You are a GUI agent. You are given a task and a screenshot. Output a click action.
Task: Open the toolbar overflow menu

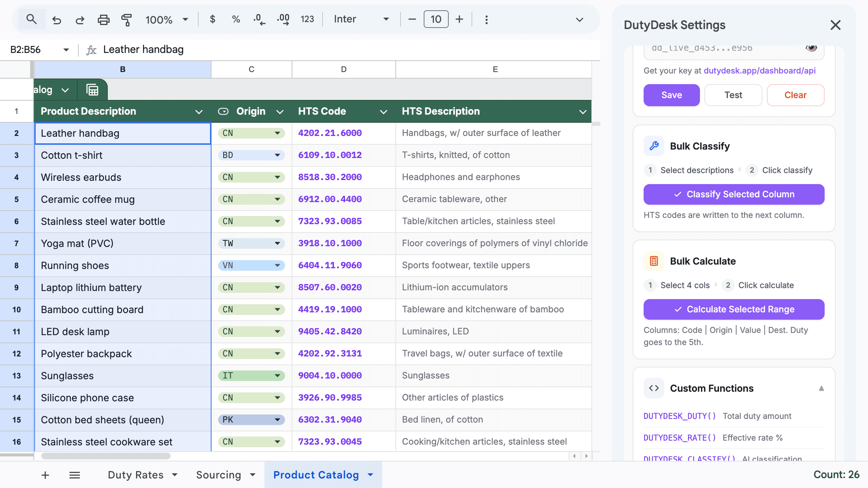point(486,19)
